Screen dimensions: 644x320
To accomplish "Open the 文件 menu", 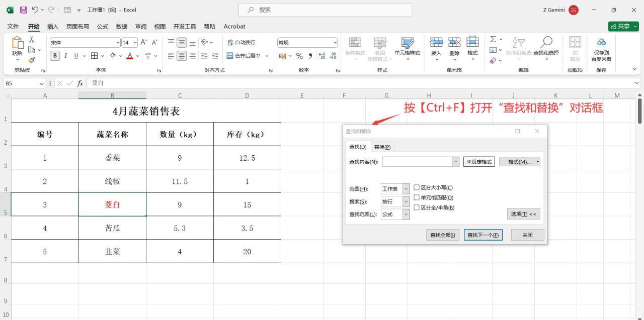I will coord(13,27).
